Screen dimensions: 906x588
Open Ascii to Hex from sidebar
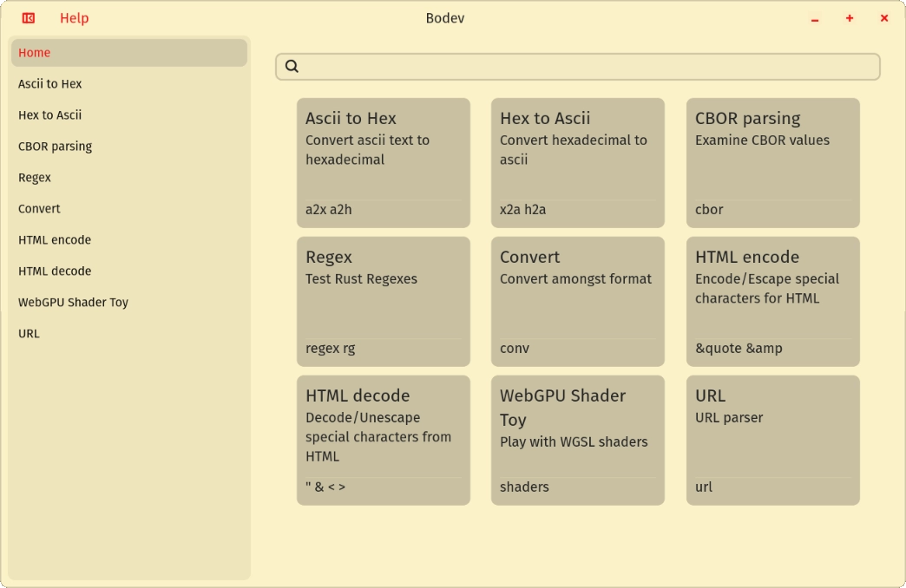tap(50, 84)
